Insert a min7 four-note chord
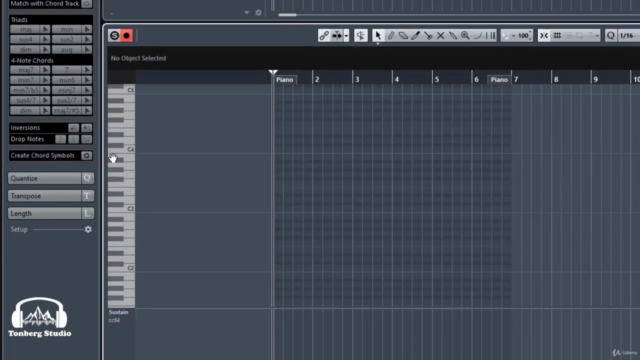The width and height of the screenshot is (640, 360). pos(26,80)
